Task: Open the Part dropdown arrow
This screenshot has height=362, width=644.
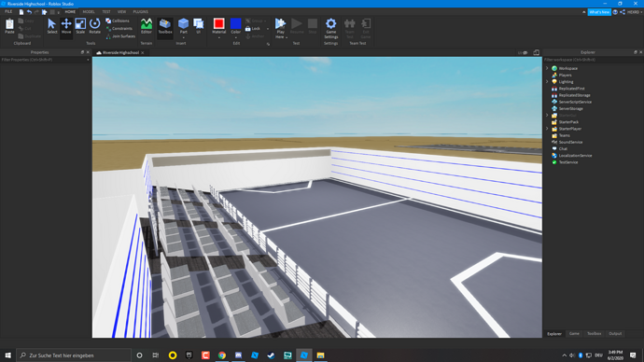Action: (x=183, y=37)
